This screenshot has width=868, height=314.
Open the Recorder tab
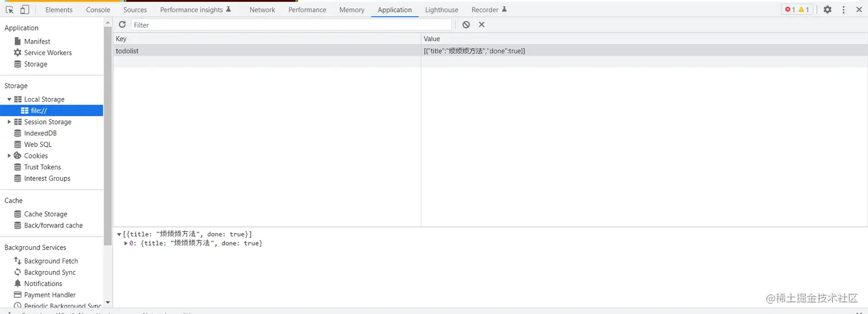click(x=489, y=10)
